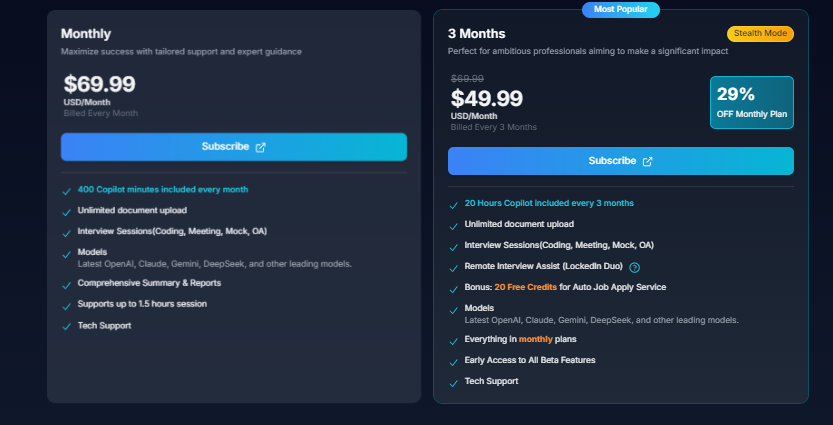Image resolution: width=833 pixels, height=425 pixels.
Task: Click the help icon beside Remote Interview Assist
Action: [x=635, y=267]
